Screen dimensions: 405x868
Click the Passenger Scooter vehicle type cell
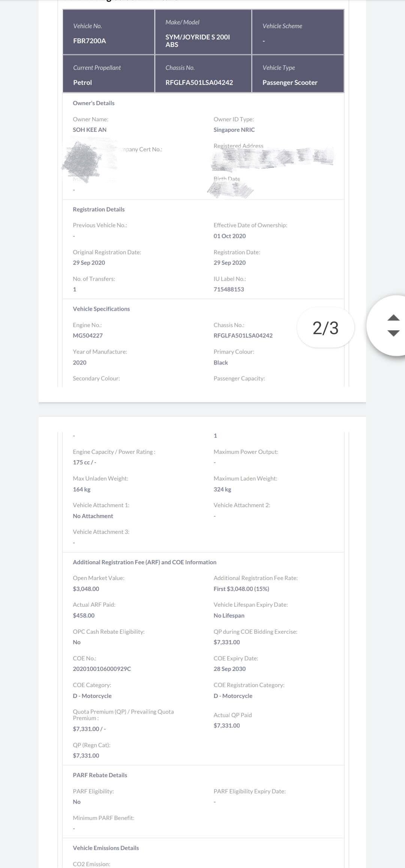(298, 74)
